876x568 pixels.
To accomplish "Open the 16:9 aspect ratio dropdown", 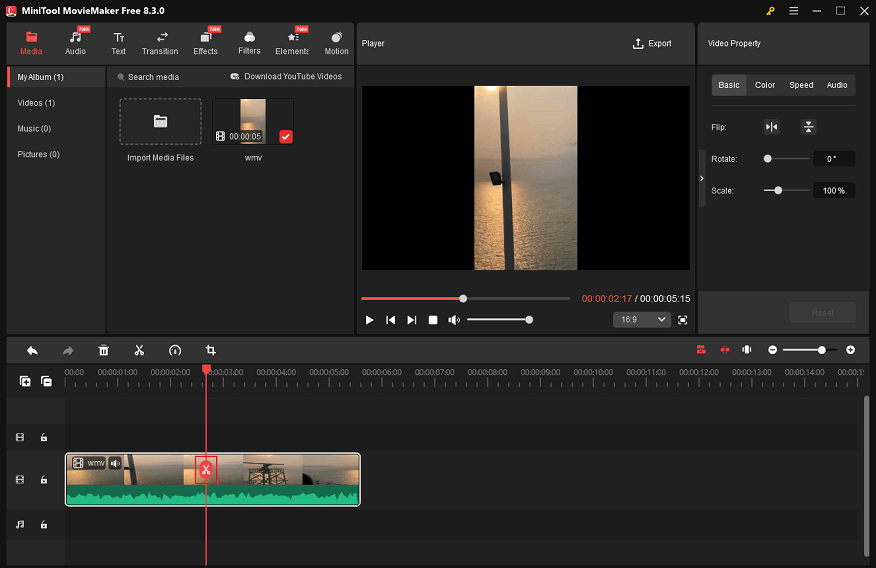I will (x=642, y=320).
